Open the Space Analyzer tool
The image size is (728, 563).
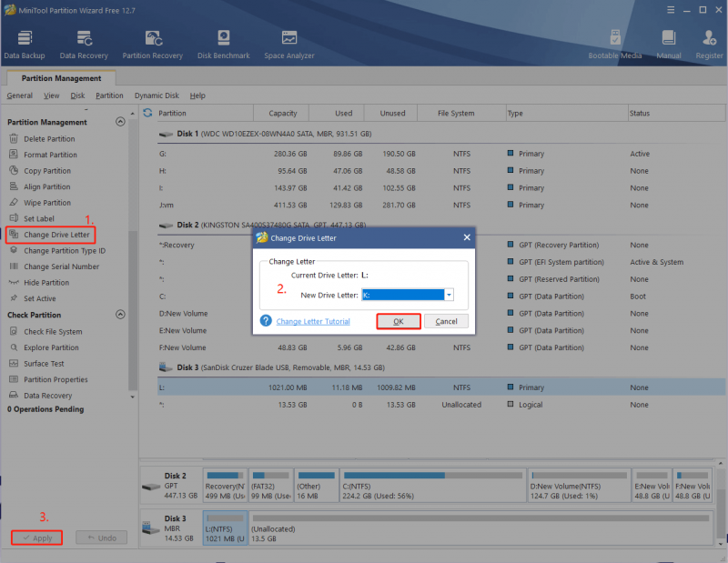(x=288, y=45)
